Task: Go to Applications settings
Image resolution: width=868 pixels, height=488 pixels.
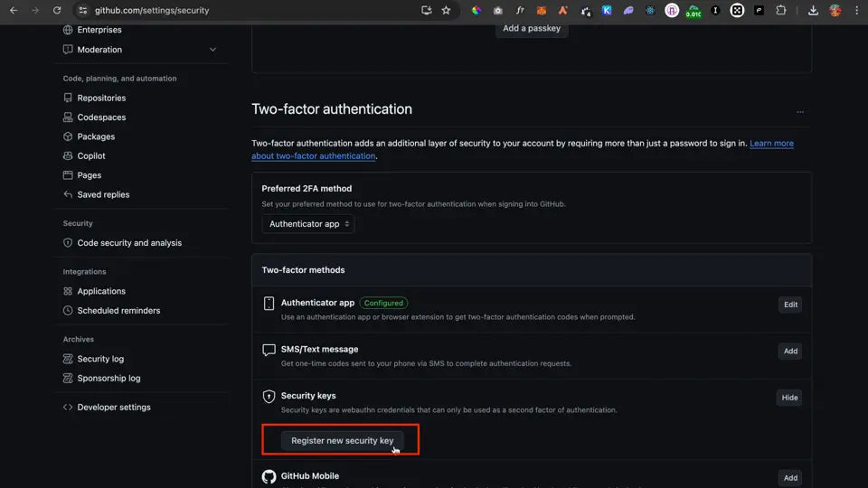Action: tap(101, 290)
